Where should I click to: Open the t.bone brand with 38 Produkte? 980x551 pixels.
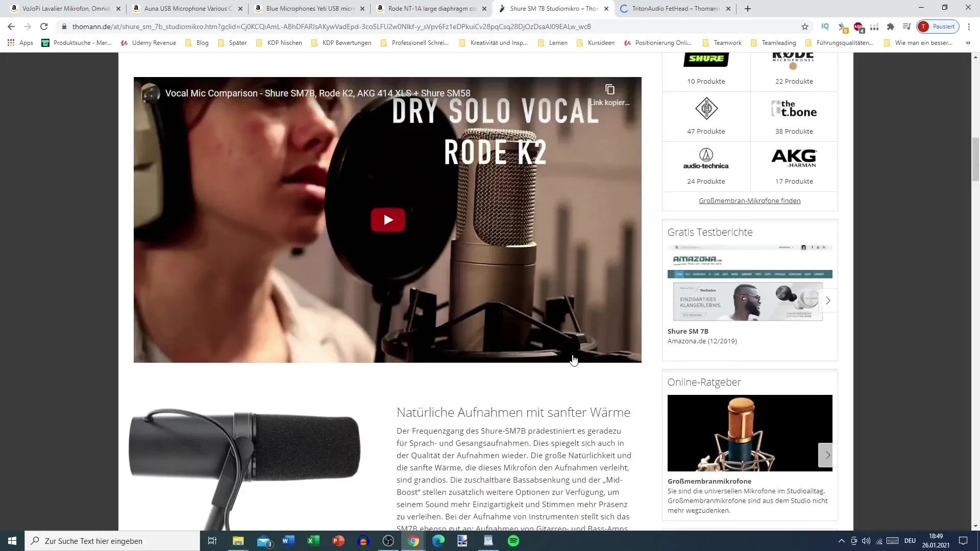click(794, 117)
